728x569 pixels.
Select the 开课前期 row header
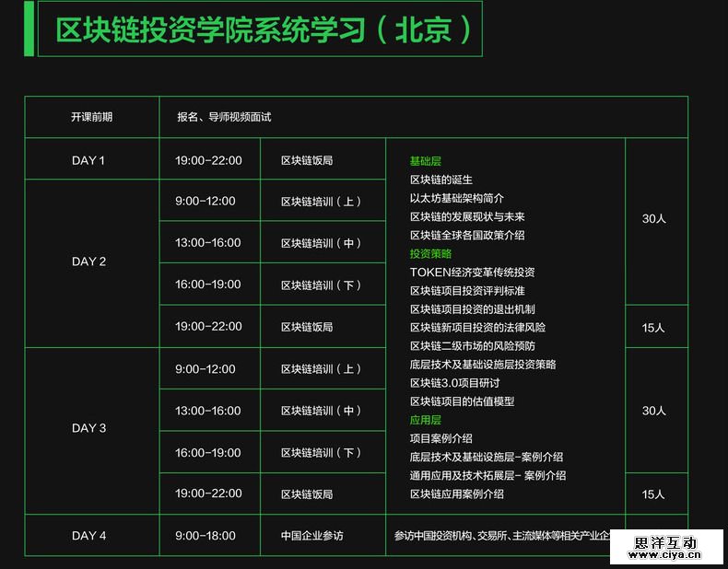91,117
